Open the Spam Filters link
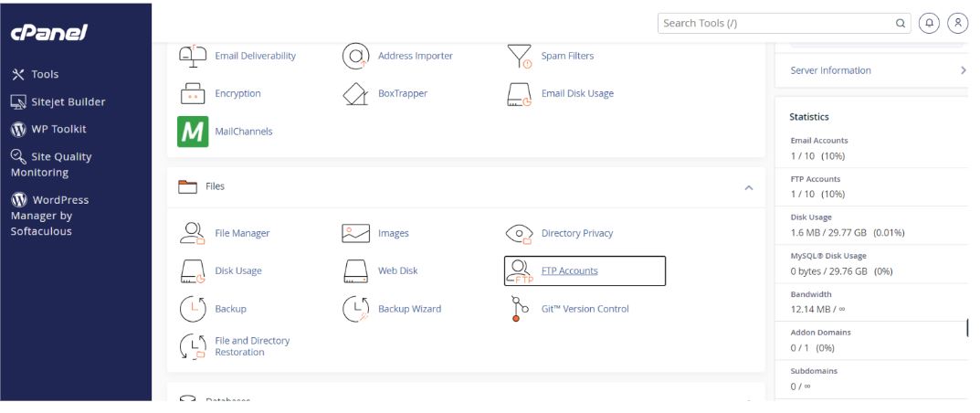 pyautogui.click(x=567, y=56)
